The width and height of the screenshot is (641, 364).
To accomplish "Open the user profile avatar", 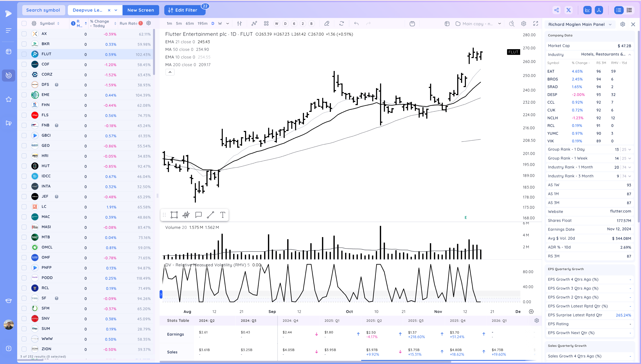I will click(8, 324).
